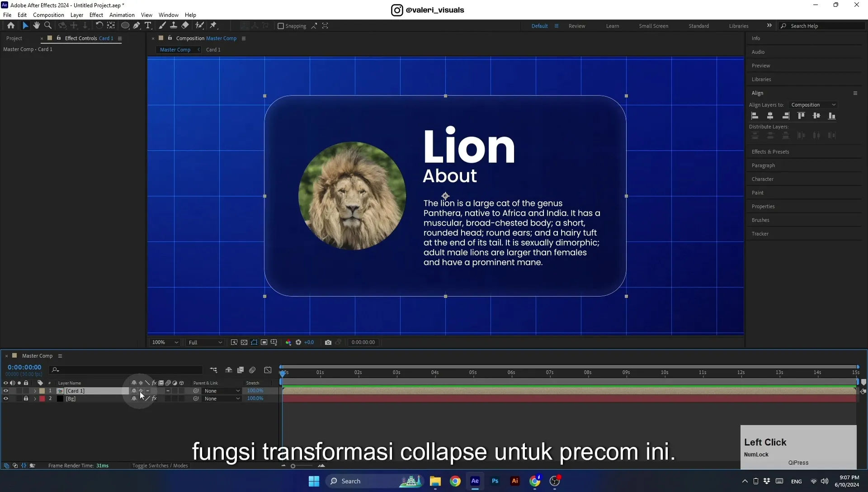Open the Graph Editor in timeline
868x492 pixels.
pos(268,370)
